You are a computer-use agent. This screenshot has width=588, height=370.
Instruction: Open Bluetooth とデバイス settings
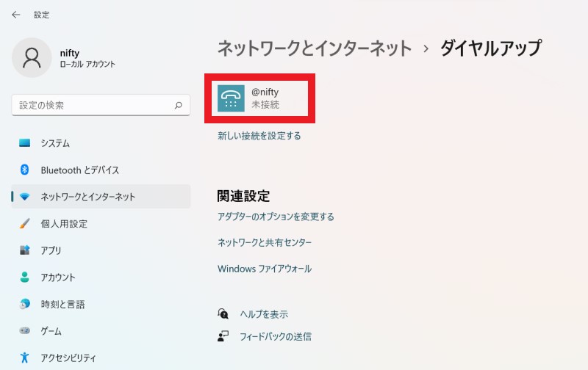pyautogui.click(x=101, y=170)
